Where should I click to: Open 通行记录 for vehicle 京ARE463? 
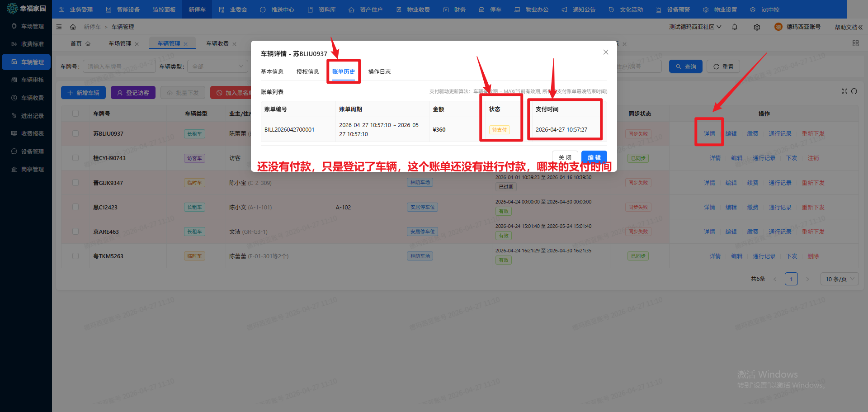(779, 231)
